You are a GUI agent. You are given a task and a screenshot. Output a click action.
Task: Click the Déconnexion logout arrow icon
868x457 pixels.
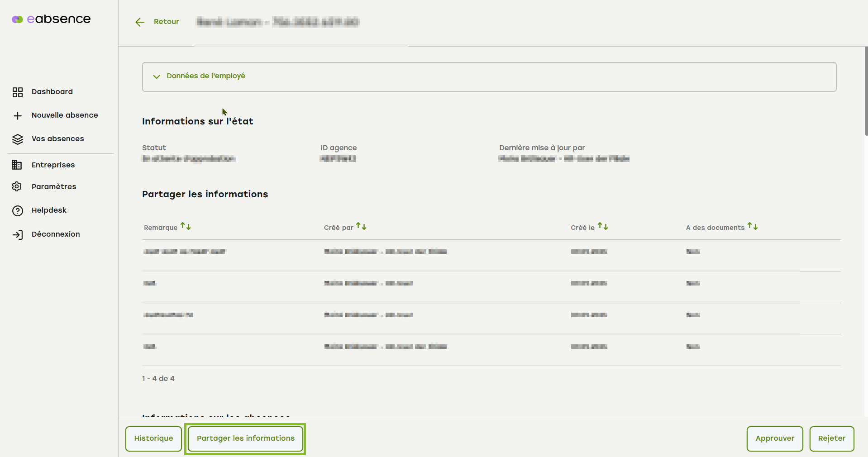pos(18,234)
